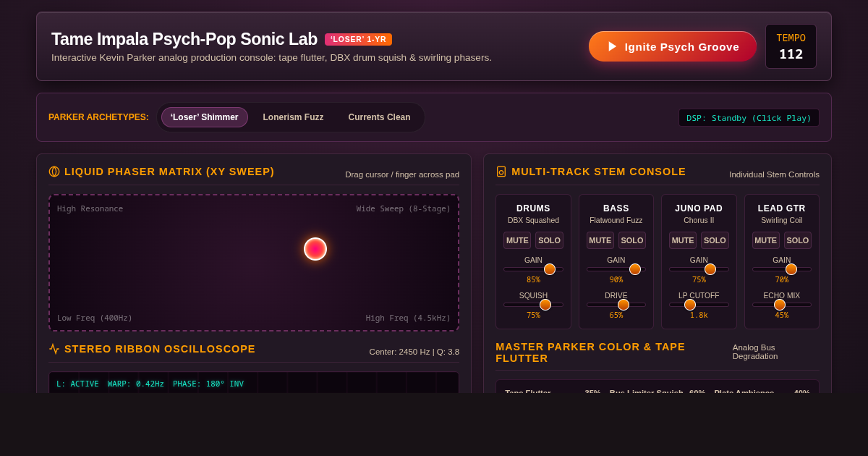868x456 pixels.
Task: Mute the Bass stem
Action: pos(600,240)
